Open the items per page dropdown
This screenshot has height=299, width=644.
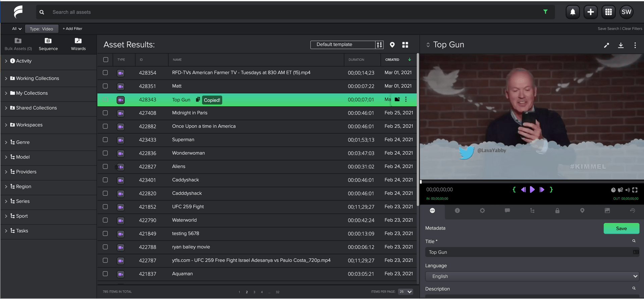pyautogui.click(x=406, y=292)
